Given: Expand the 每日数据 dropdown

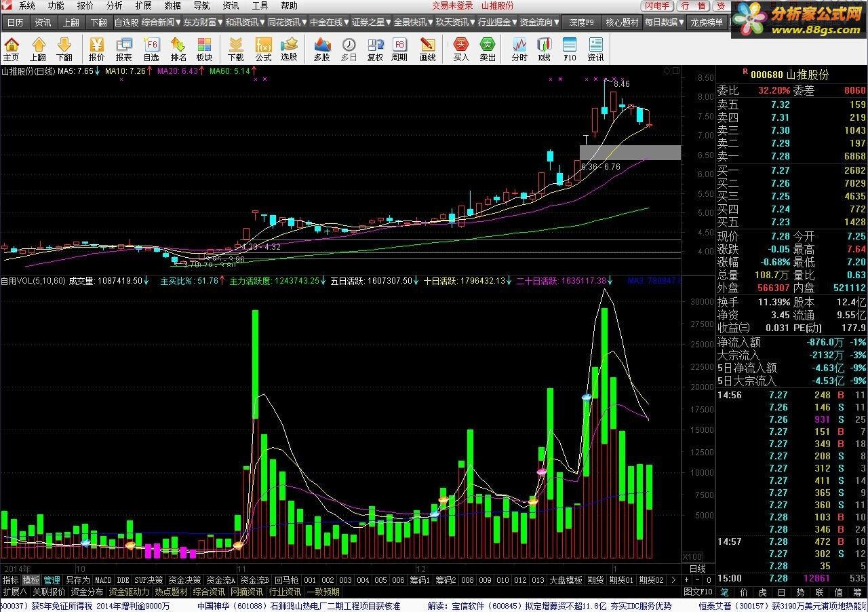Looking at the screenshot, I should (665, 22).
